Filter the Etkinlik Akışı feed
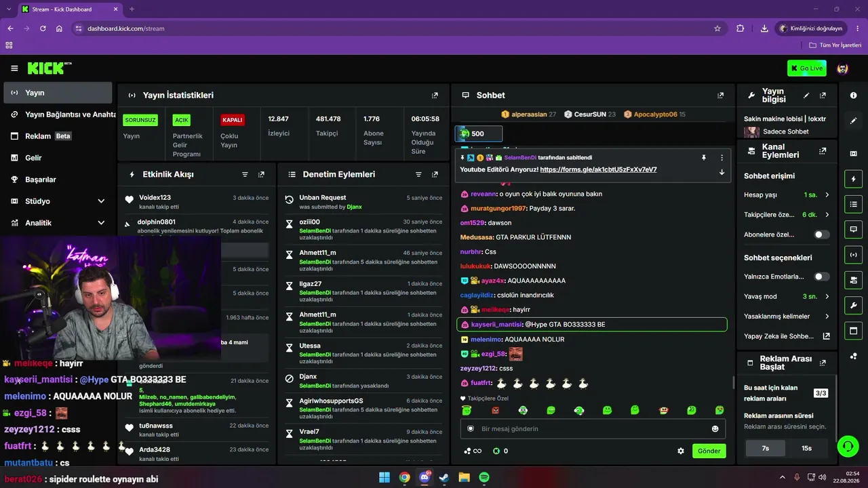Viewport: 868px width, 488px height. tap(245, 174)
